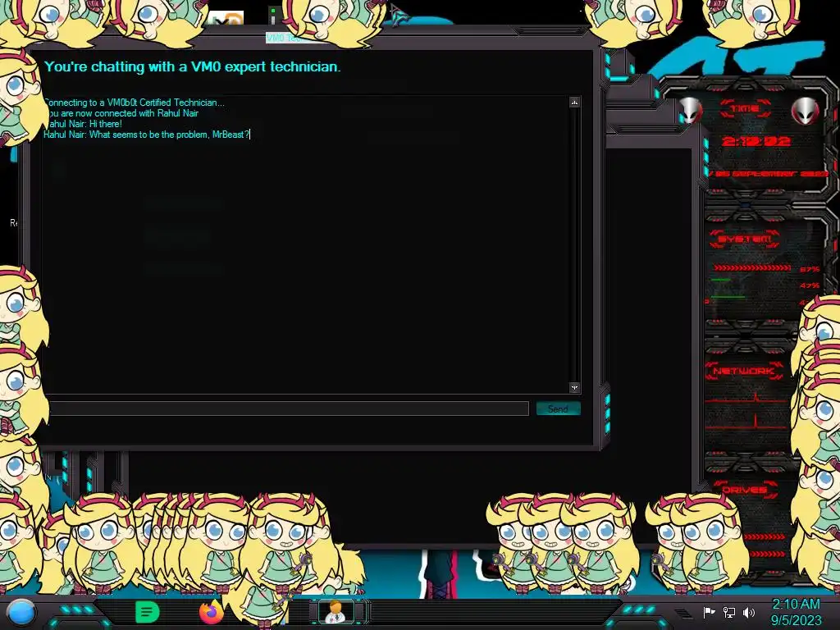Click the DRIVES label on the gadget
The height and width of the screenshot is (630, 840).
click(x=744, y=490)
